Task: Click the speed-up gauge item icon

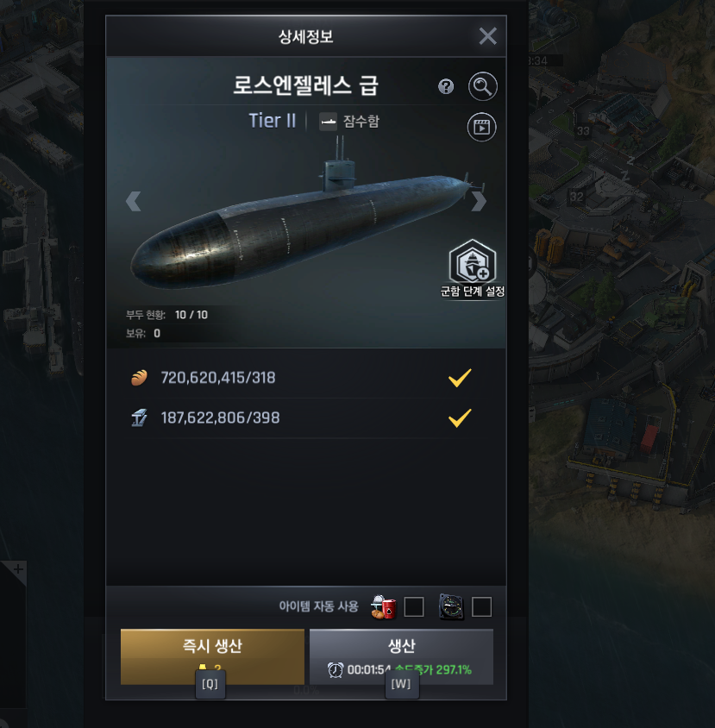Action: (x=451, y=607)
